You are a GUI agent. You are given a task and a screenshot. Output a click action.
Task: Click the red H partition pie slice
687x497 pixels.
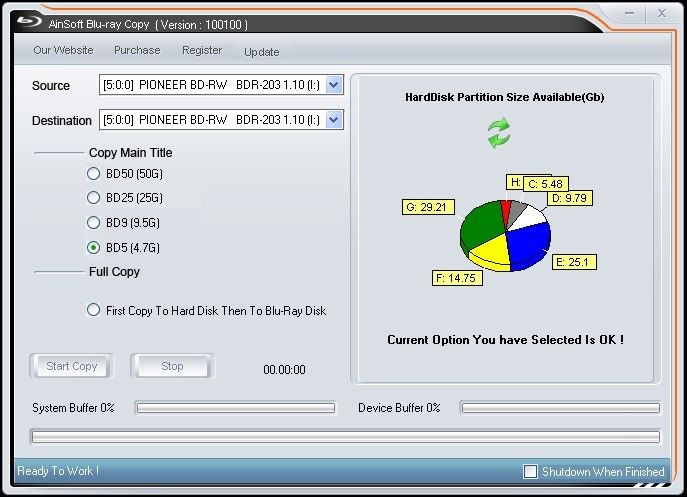click(x=506, y=213)
